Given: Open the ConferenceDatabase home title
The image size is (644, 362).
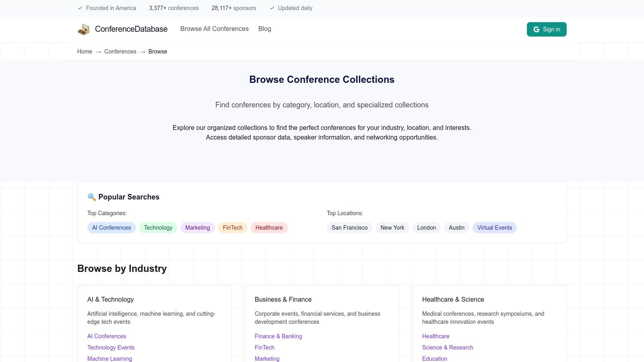Looking at the screenshot, I should 131,29.
